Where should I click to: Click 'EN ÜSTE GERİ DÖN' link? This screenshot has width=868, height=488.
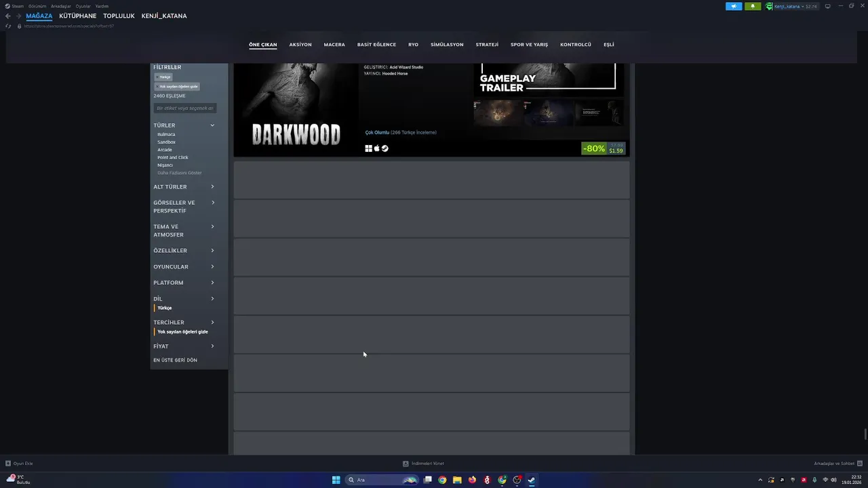coord(175,360)
